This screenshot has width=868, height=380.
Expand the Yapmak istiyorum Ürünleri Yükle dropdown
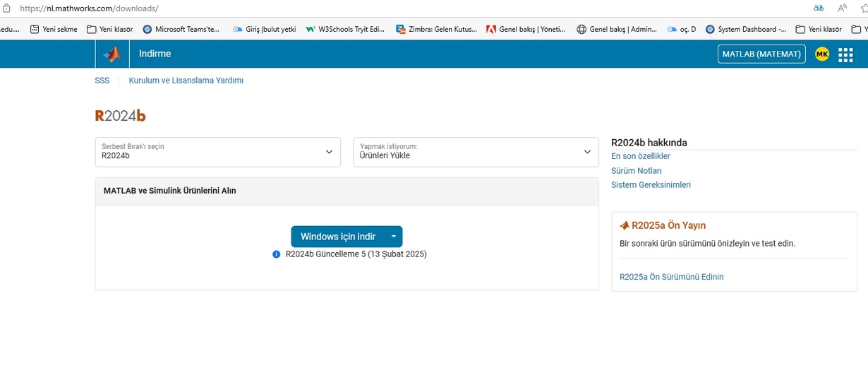pyautogui.click(x=476, y=152)
